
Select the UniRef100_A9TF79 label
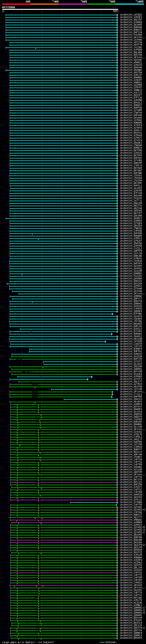pos(131,45)
